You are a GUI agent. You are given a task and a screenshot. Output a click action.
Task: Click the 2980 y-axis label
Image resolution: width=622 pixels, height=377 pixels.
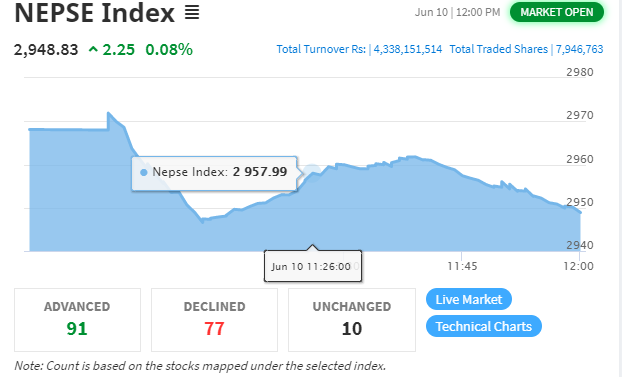point(580,72)
